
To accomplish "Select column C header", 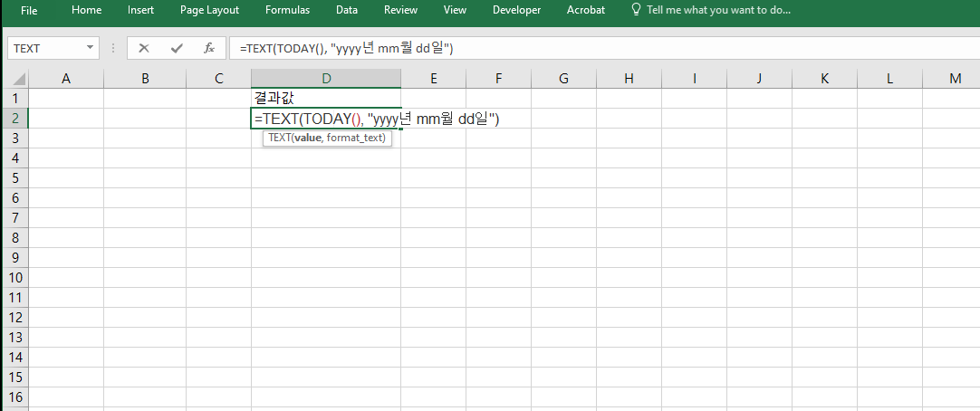I will (x=219, y=79).
